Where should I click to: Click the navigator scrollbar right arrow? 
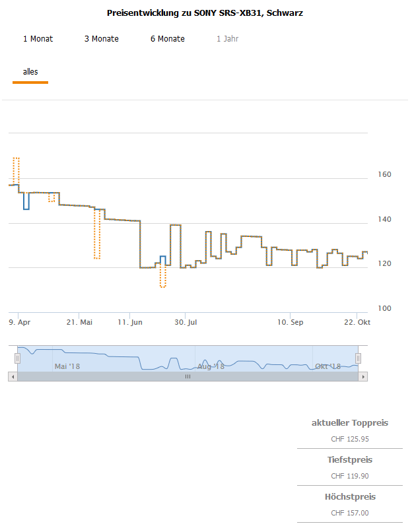(x=363, y=376)
